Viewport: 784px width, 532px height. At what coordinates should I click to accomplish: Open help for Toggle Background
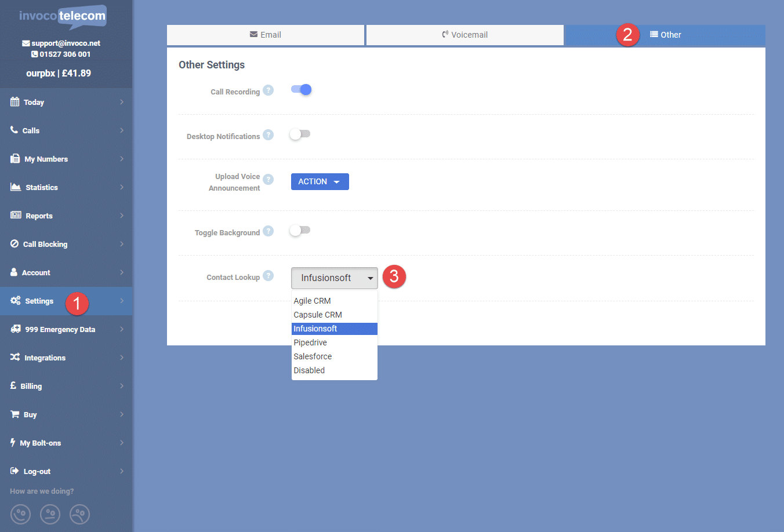[268, 231]
